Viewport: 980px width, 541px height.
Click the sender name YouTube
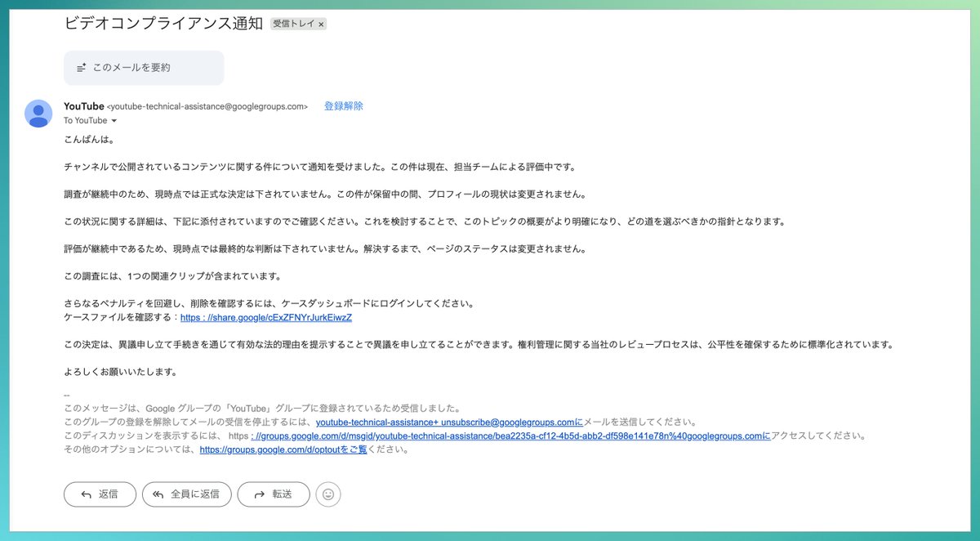(x=84, y=106)
